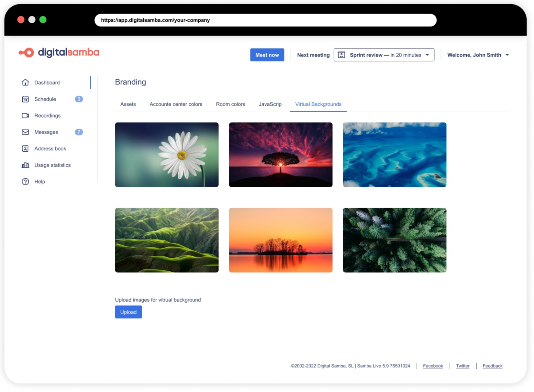Screen dimensions: 534x392
Task: Open Dashboard using the home icon
Action: click(25, 82)
